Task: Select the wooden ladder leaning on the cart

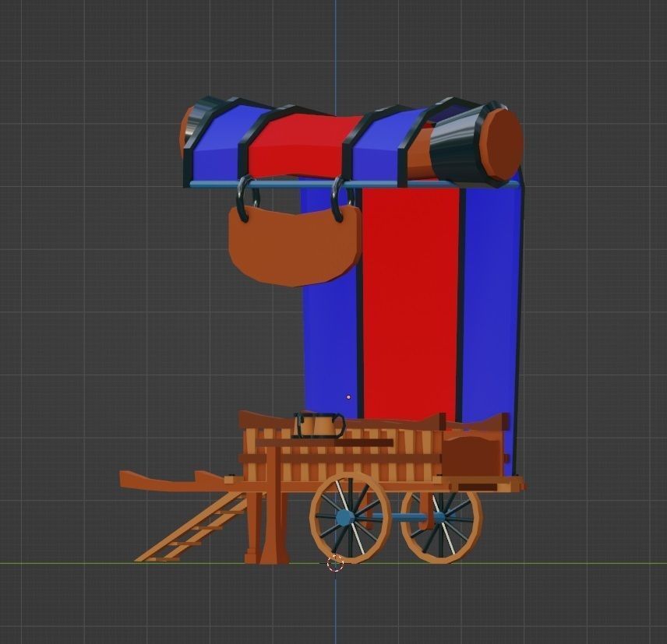Action: (192, 526)
